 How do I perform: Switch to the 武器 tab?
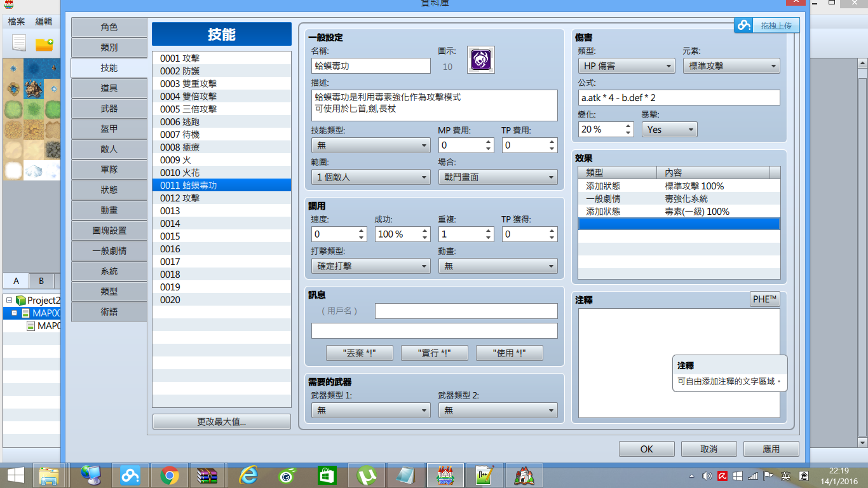109,109
